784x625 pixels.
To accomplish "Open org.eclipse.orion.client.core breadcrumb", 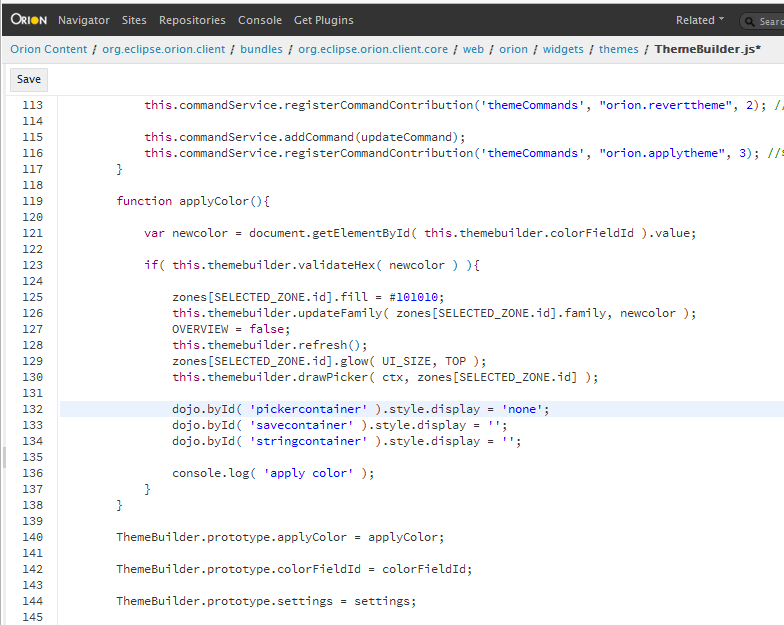I will tap(373, 49).
